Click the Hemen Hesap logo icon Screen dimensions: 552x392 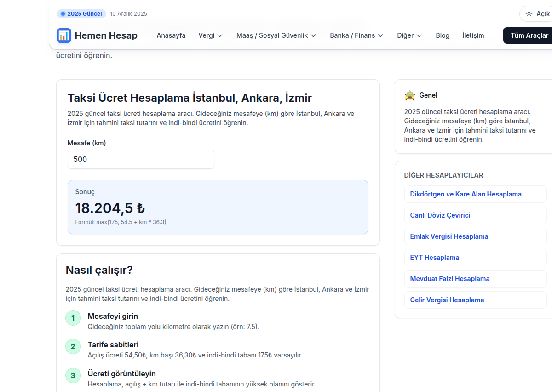coord(64,35)
